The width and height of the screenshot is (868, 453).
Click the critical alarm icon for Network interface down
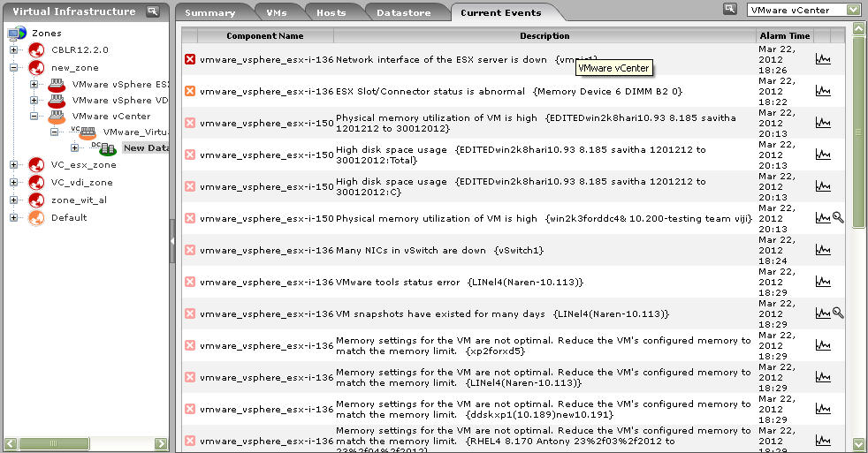tap(190, 59)
